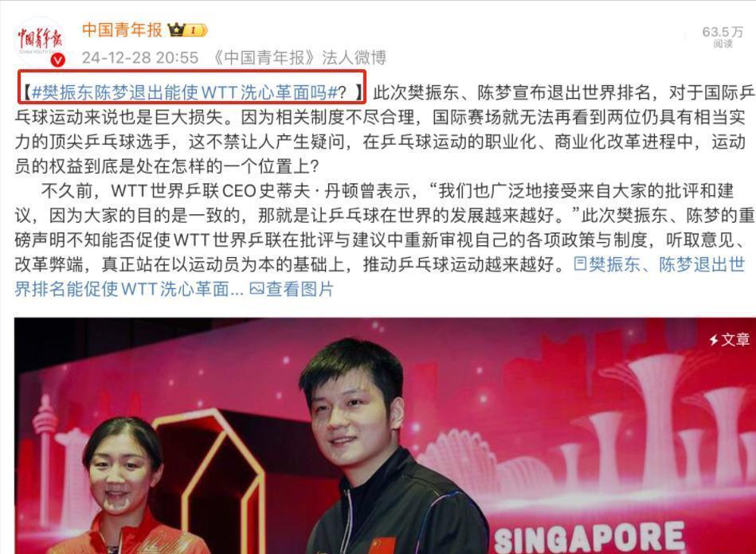The width and height of the screenshot is (756, 554).
Task: Click the picture icon beside 查看图片
Action: point(257,289)
